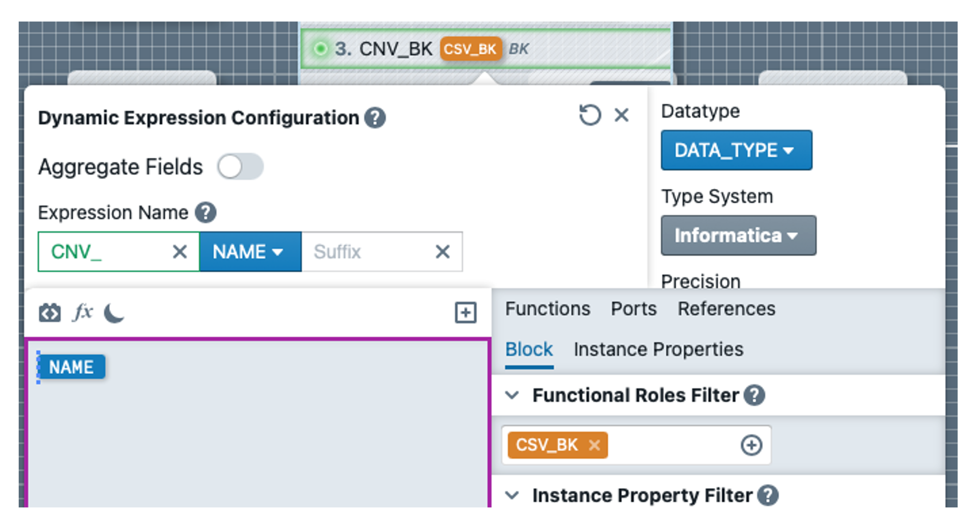This screenshot has width=980, height=531.
Task: Clear the CNV_ prefix field
Action: (x=180, y=252)
